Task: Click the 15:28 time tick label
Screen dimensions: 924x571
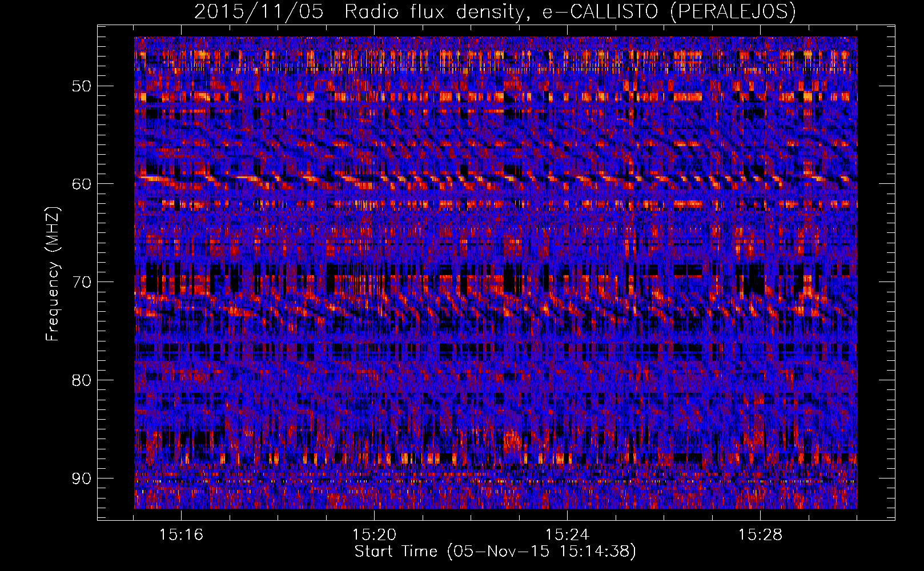Action: [x=760, y=535]
